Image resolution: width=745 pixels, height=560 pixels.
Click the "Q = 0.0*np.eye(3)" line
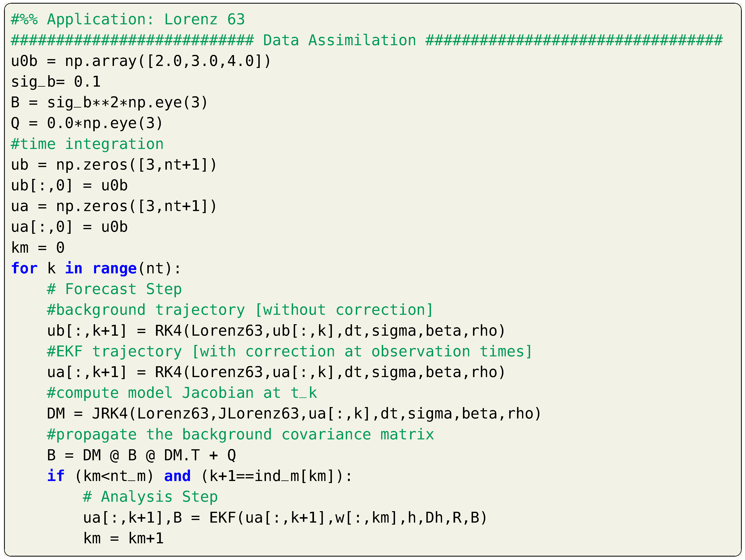click(87, 123)
